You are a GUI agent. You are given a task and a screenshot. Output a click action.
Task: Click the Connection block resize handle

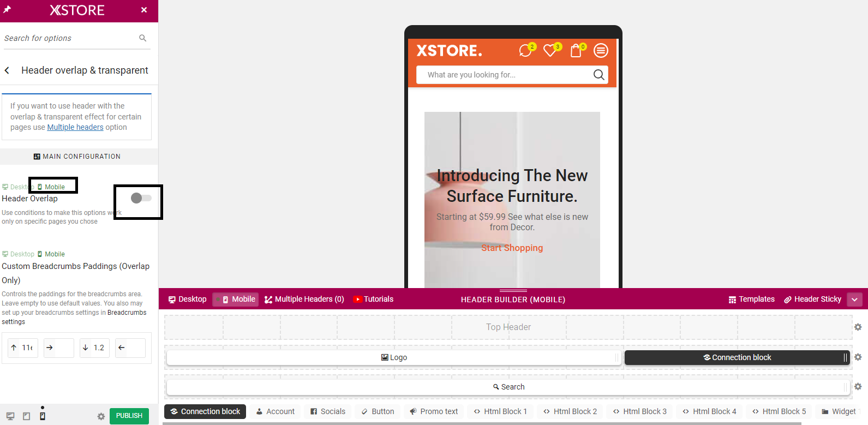[845, 357]
